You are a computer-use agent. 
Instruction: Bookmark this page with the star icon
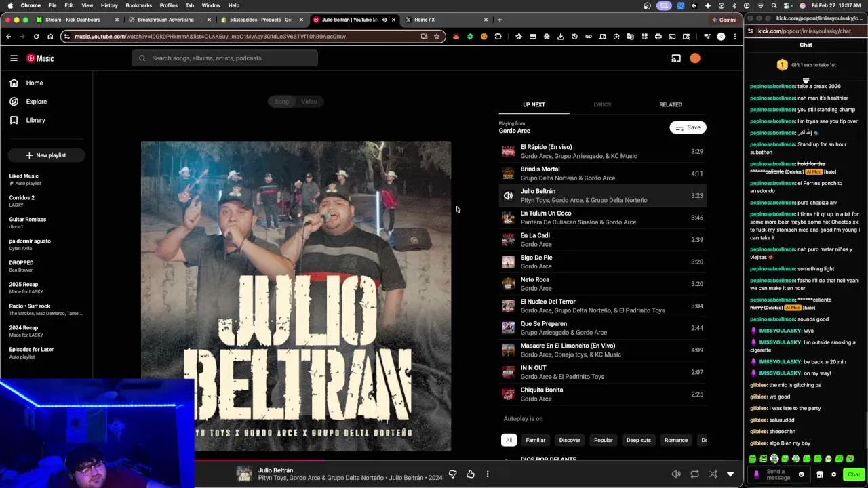coord(437,37)
